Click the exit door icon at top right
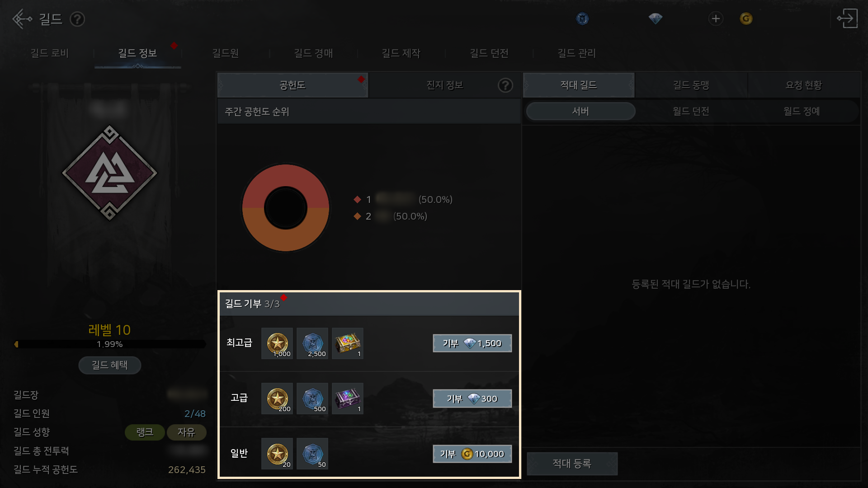868x488 pixels. click(848, 19)
